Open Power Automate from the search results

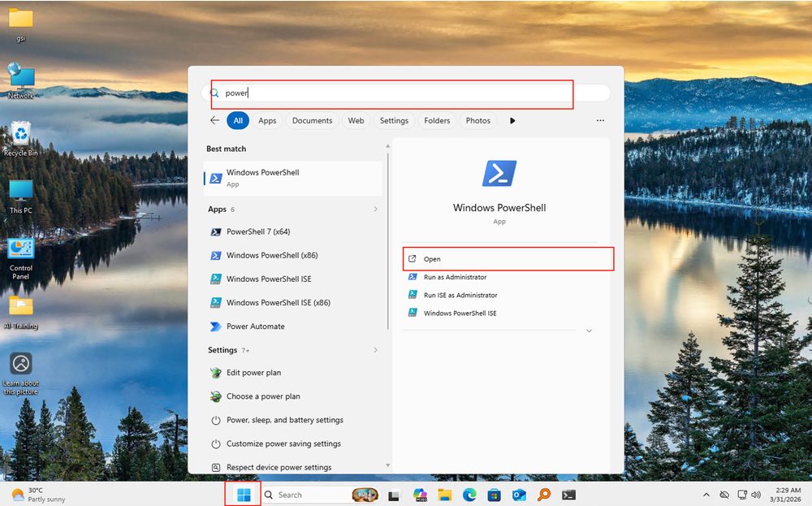click(255, 327)
